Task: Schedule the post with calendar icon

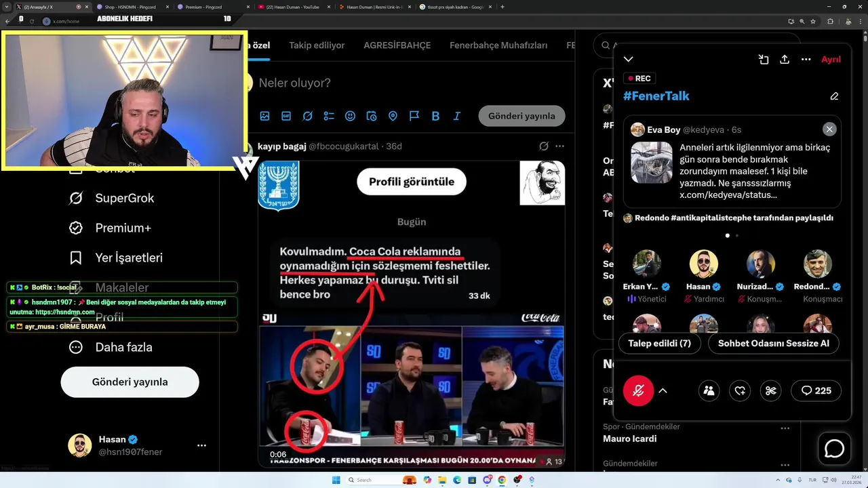Action: pyautogui.click(x=372, y=116)
